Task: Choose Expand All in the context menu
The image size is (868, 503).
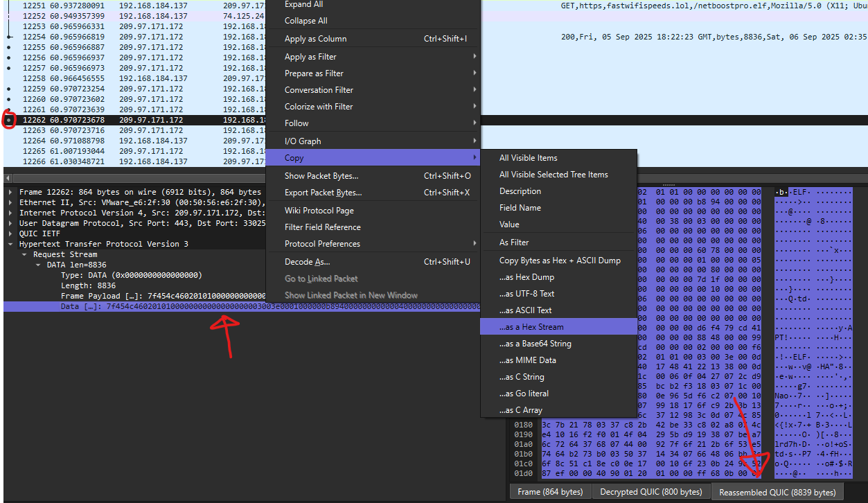Action: click(373, 4)
